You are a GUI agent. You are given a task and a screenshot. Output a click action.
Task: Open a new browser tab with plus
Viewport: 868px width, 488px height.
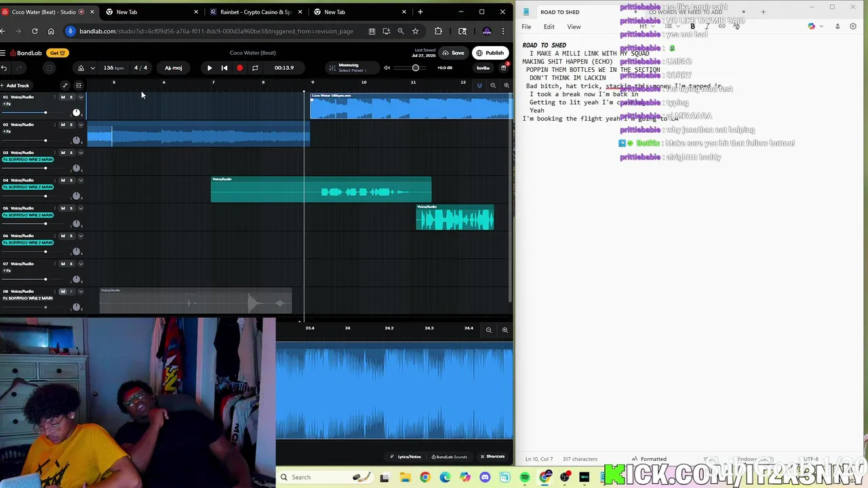[x=420, y=12]
